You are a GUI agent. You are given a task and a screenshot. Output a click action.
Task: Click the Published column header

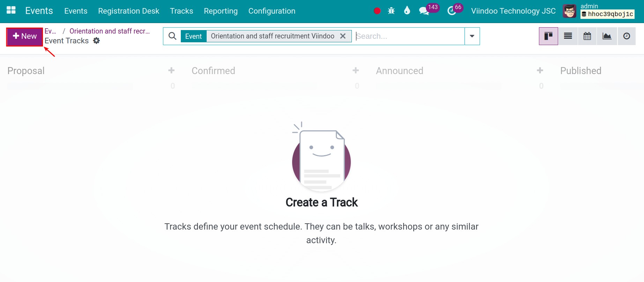(x=581, y=71)
